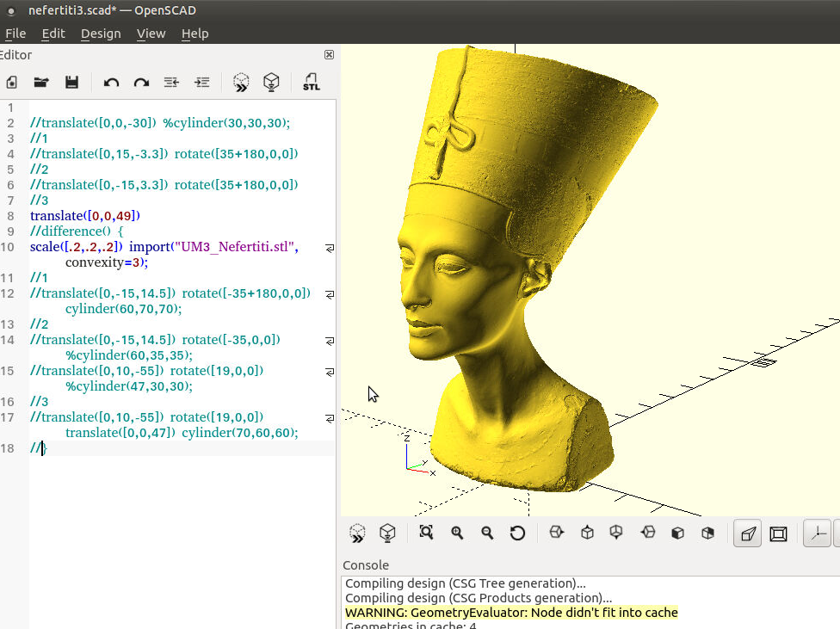Export the design as STL

click(312, 82)
